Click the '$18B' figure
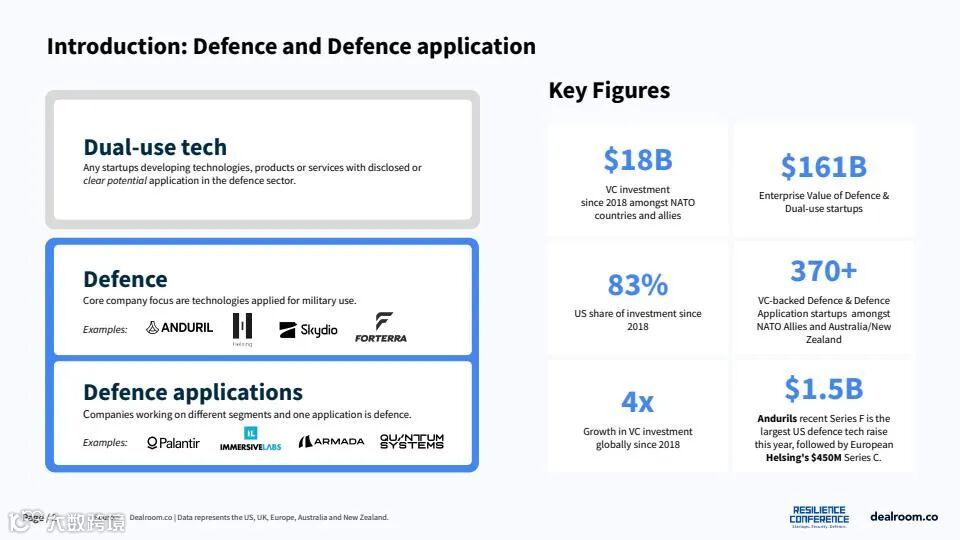 pos(638,160)
